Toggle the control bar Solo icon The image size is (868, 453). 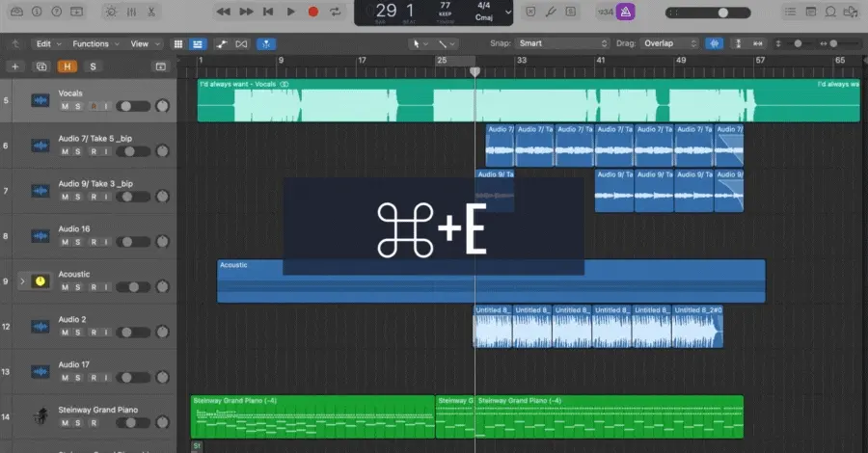571,12
